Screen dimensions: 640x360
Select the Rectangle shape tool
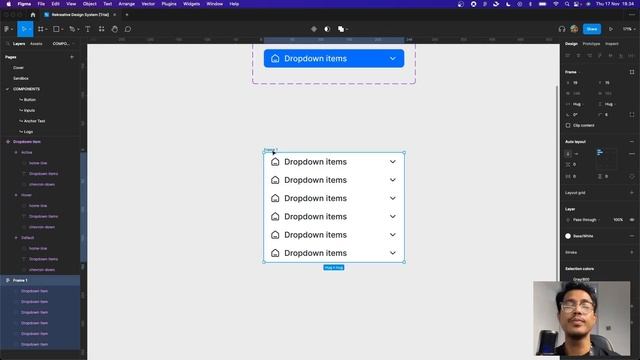click(56, 29)
